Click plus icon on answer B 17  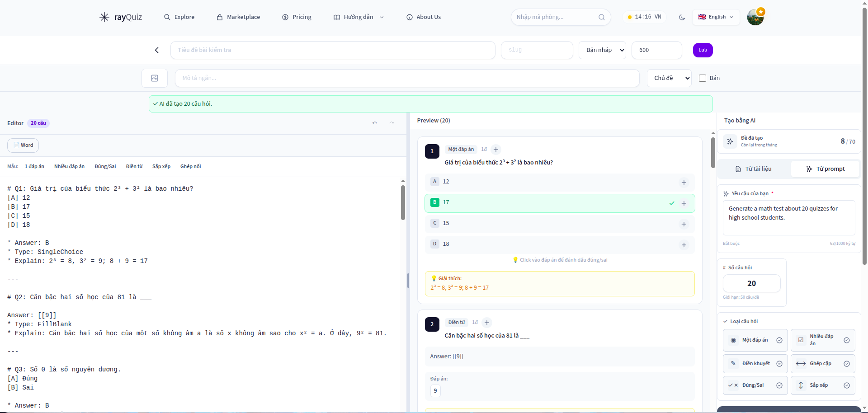point(684,203)
